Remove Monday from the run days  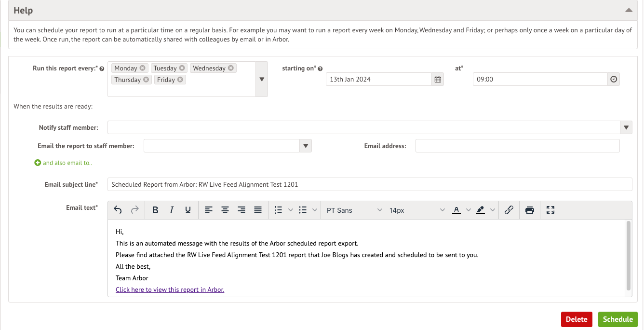(x=143, y=68)
